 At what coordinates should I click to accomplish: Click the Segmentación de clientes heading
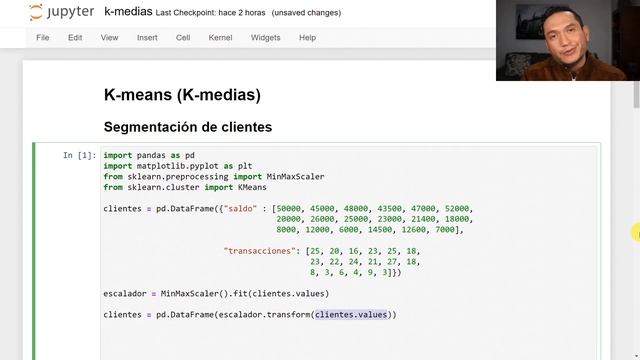(188, 127)
